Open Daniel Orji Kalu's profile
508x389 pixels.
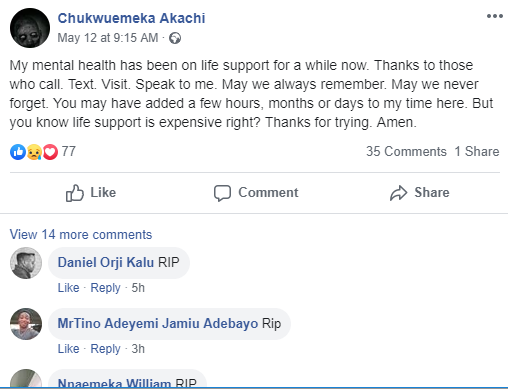[x=106, y=262]
